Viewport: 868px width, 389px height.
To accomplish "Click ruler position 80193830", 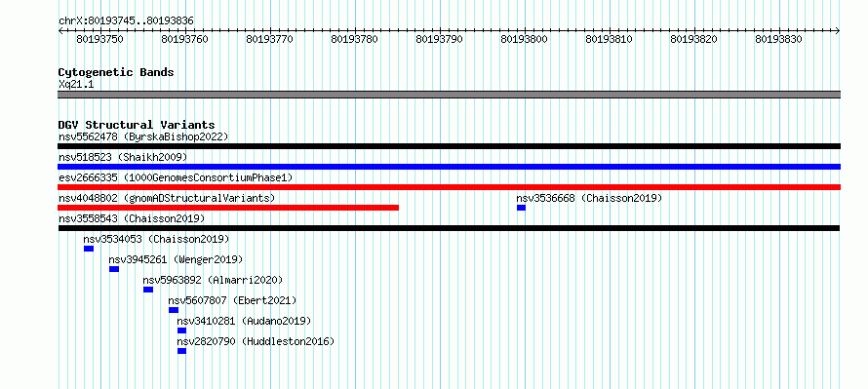I will point(779,39).
